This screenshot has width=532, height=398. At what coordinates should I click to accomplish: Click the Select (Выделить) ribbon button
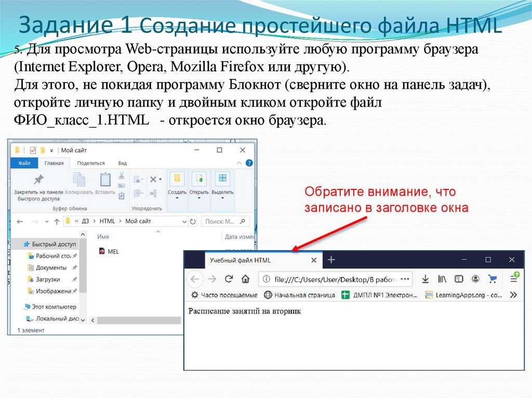(222, 185)
